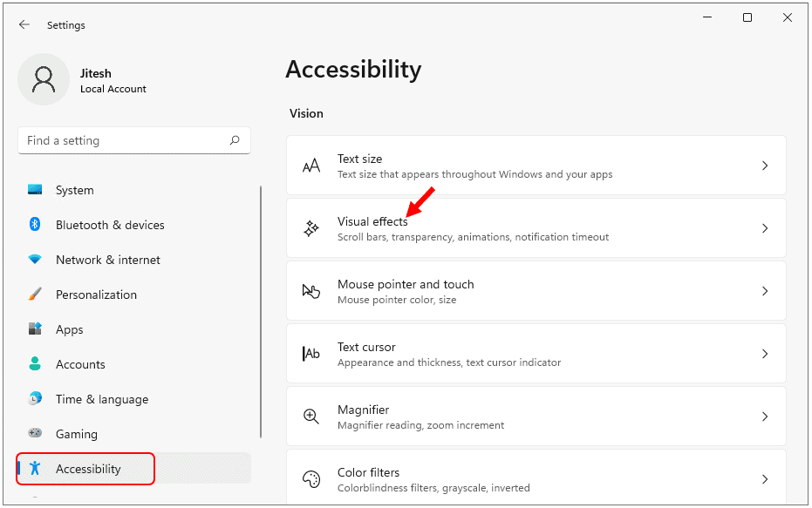Click the Apps icon in sidebar
Image resolution: width=812 pixels, height=508 pixels.
click(x=35, y=329)
